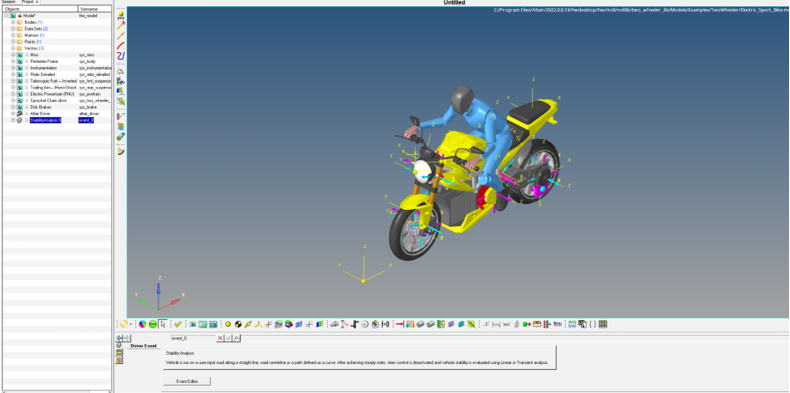This screenshot has width=790, height=393.
Task: Click the yellow Points entity icon
Action: (228, 324)
